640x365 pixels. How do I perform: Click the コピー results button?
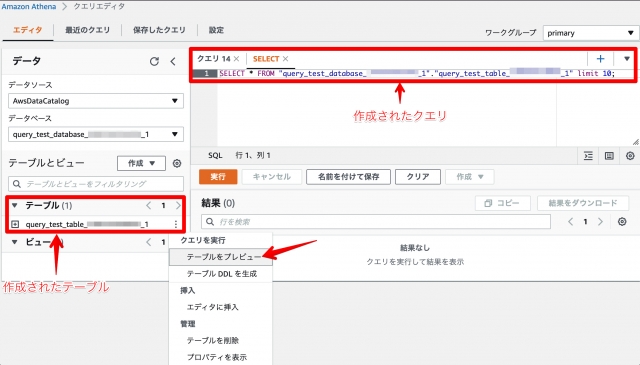coord(502,203)
